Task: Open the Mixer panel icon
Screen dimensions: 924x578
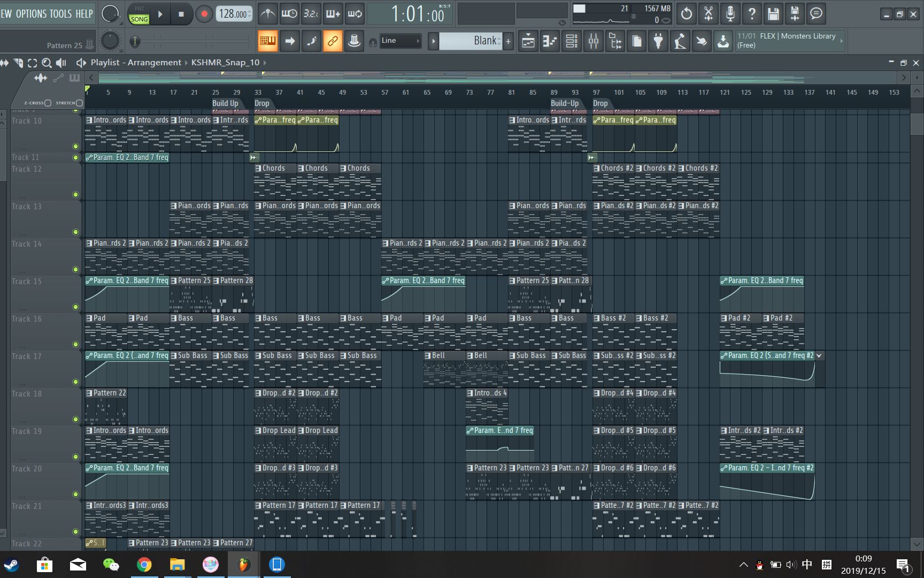Action: (592, 41)
